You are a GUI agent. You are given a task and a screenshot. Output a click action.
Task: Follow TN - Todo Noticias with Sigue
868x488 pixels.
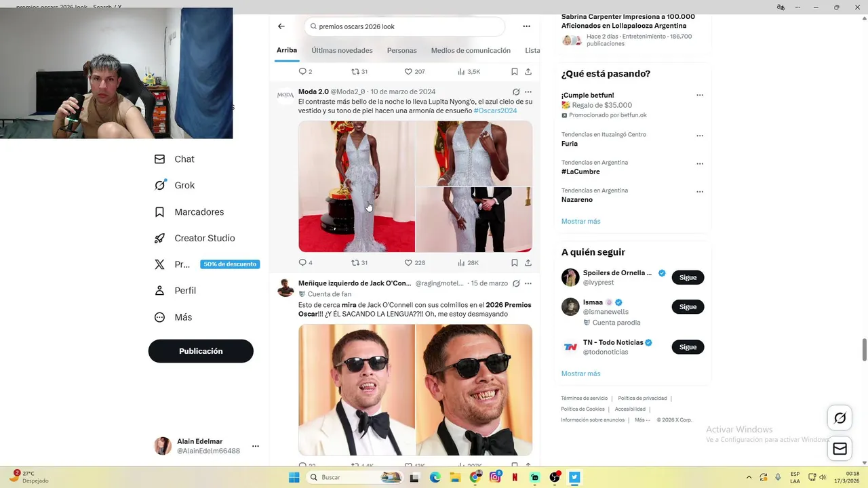pyautogui.click(x=688, y=347)
